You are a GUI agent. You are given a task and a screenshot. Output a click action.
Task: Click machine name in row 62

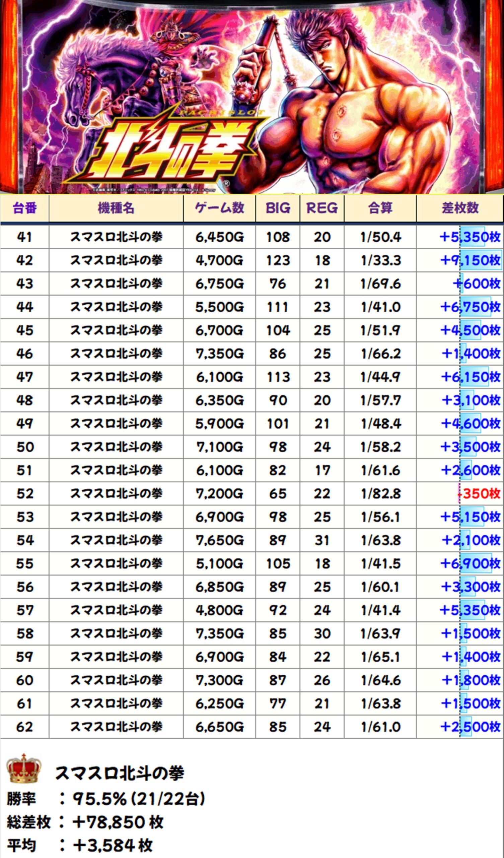point(116,727)
